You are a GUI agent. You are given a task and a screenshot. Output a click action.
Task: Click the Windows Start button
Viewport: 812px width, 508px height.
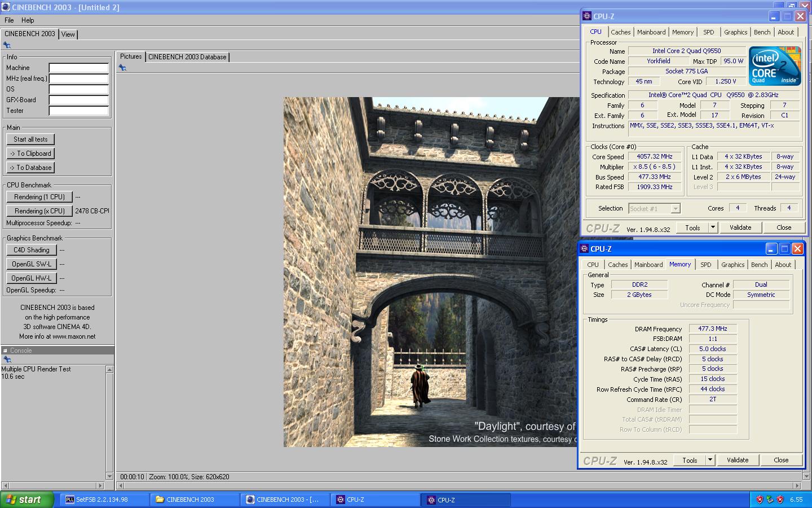click(x=27, y=500)
